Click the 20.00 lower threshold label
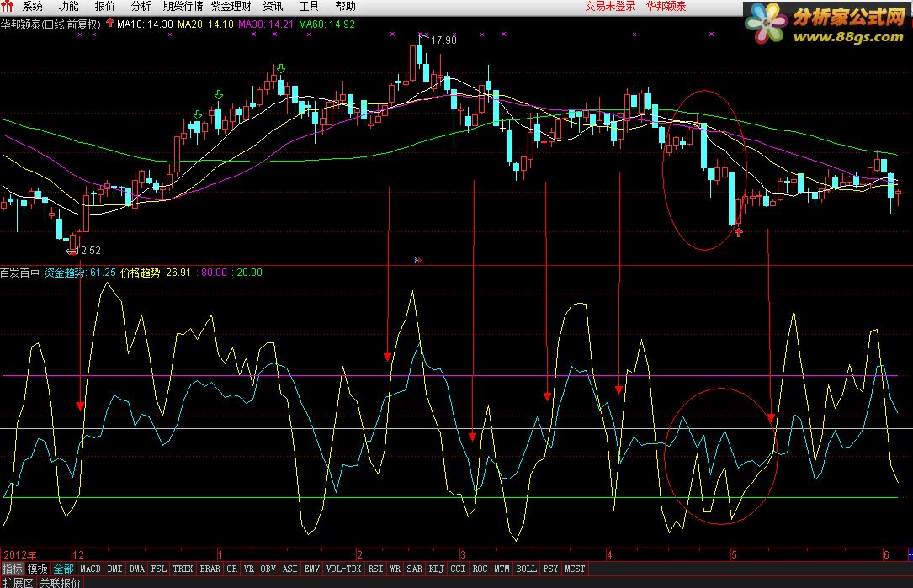Image resolution: width=913 pixels, height=588 pixels. coord(247,273)
